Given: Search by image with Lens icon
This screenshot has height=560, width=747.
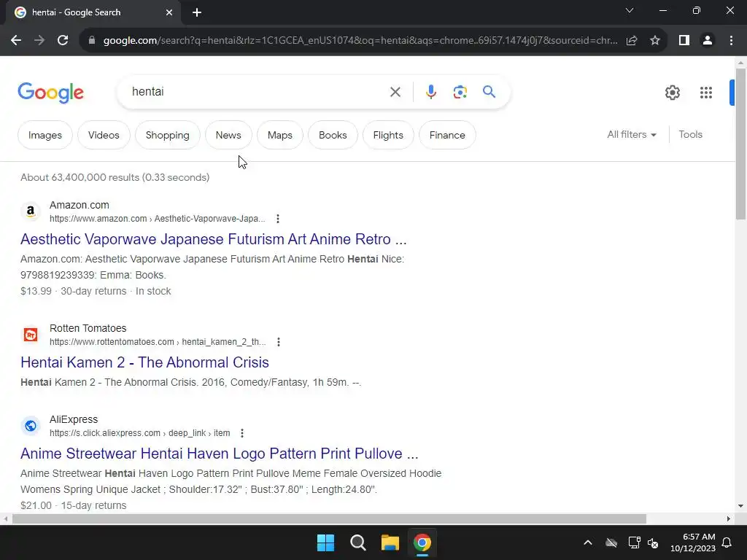Looking at the screenshot, I should (x=460, y=92).
